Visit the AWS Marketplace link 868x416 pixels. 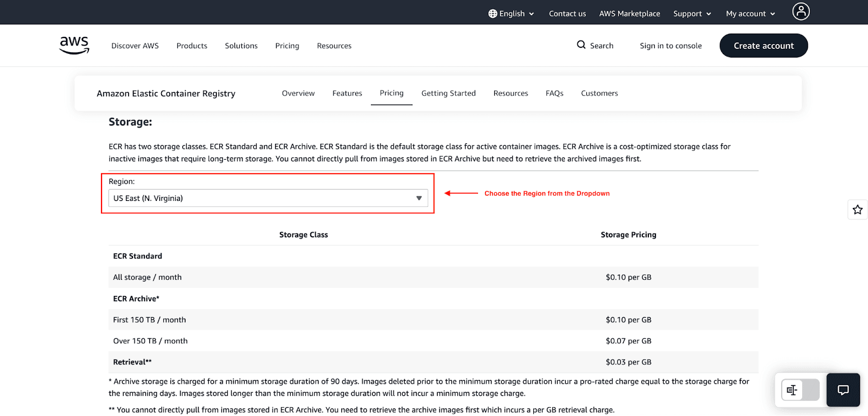630,14
